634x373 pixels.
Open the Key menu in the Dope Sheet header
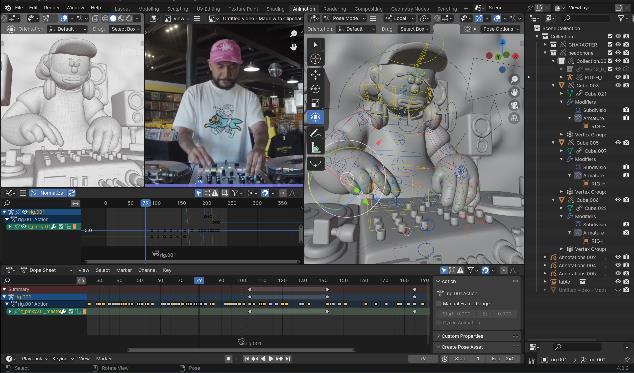[x=167, y=270]
